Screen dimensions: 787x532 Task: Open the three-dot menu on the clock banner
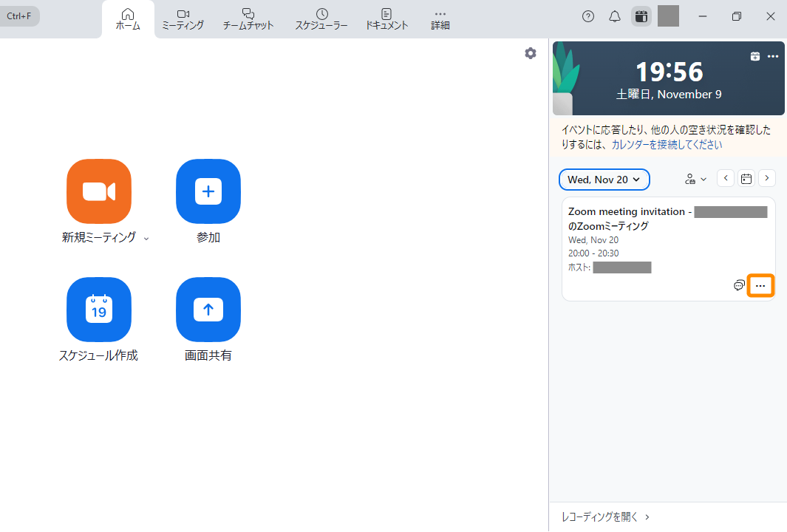[773, 56]
